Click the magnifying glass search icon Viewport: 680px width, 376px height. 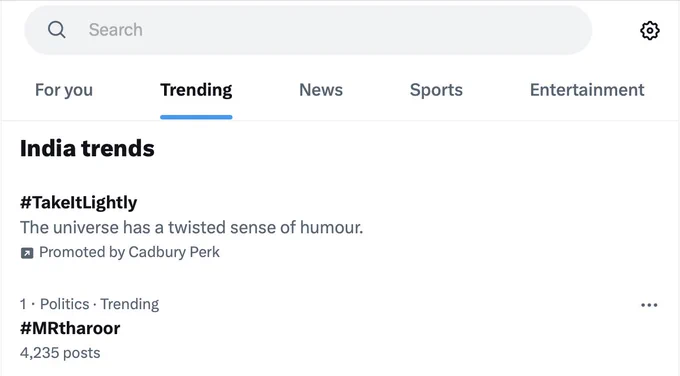56,30
